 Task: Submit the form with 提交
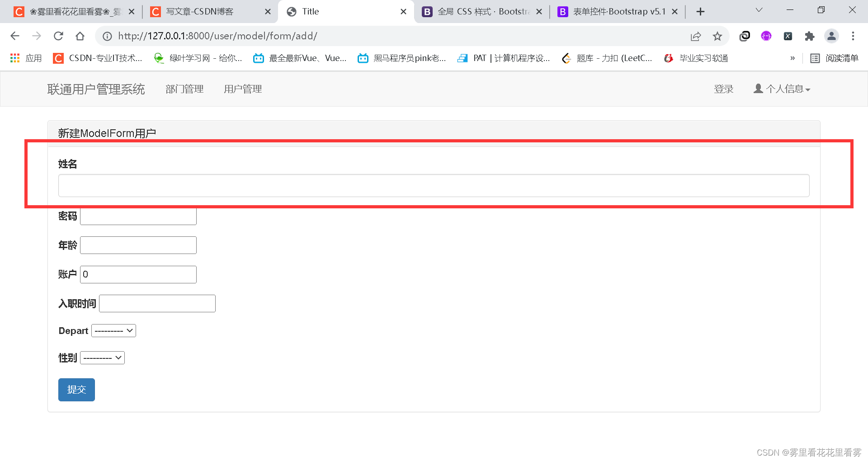(x=76, y=390)
